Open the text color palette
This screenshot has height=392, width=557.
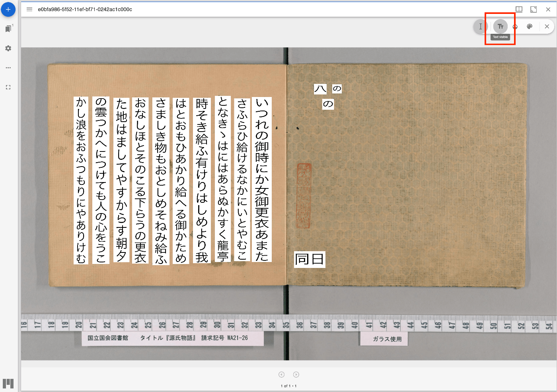(530, 27)
